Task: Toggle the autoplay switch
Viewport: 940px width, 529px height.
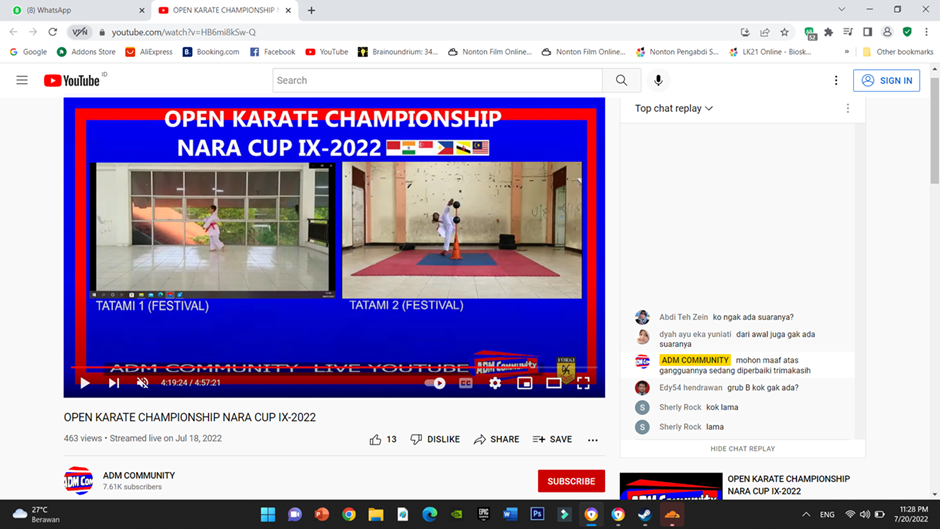Action: click(x=435, y=383)
